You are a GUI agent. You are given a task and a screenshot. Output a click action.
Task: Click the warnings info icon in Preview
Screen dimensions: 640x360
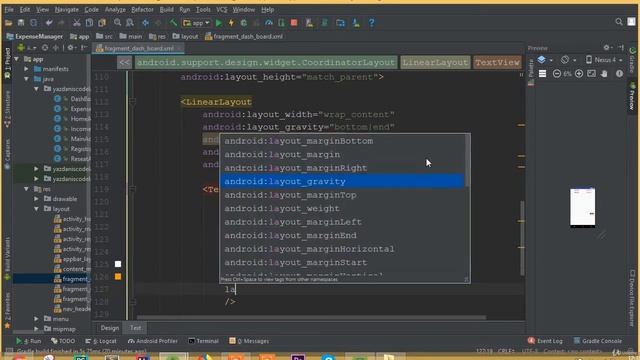(619, 73)
